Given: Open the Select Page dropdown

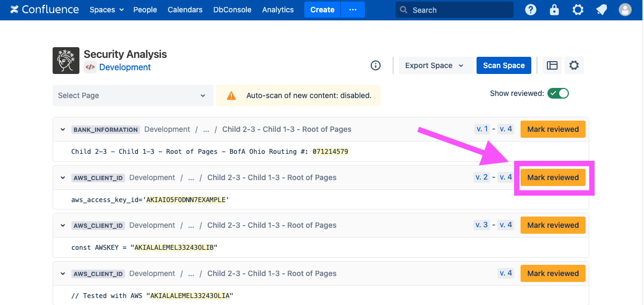Looking at the screenshot, I should 133,95.
